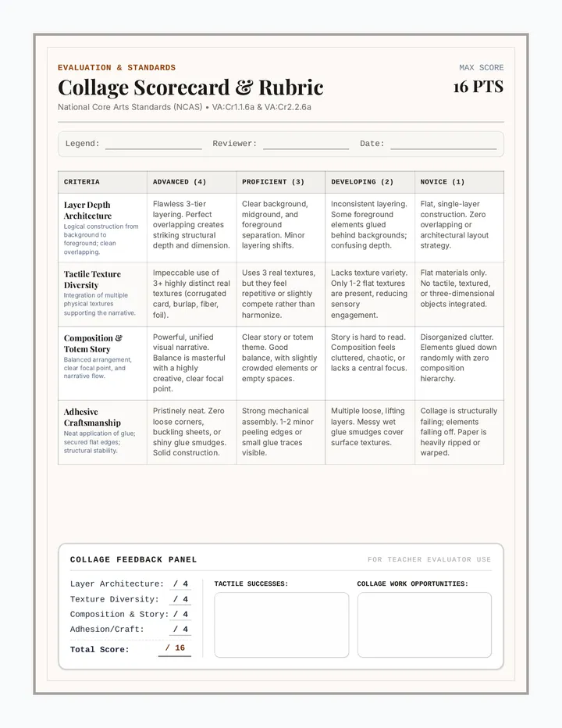Click the 16 PTS max score text
This screenshot has width=562, height=728.
pos(478,87)
